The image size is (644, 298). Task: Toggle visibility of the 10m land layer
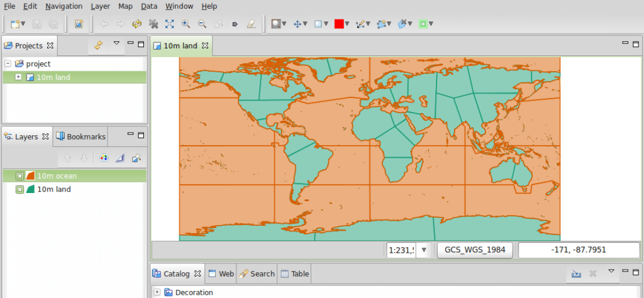(19, 189)
